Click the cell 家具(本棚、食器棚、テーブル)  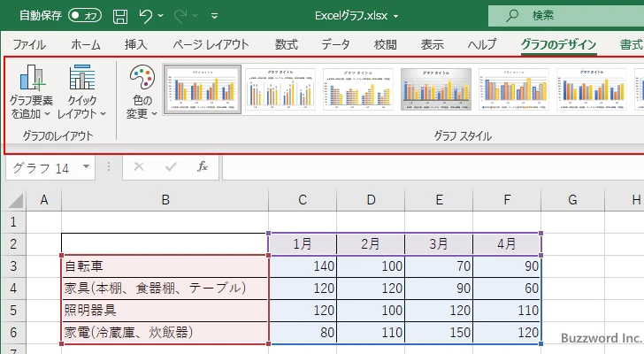(165, 289)
